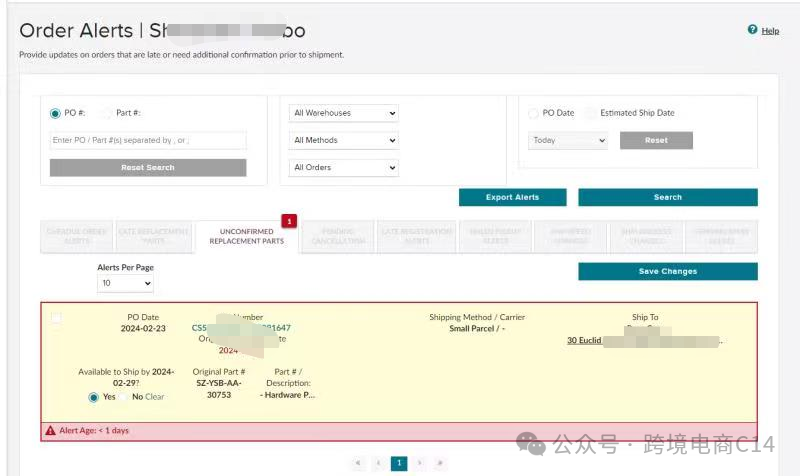The width and height of the screenshot is (800, 476).
Task: Choose Yes for Available to Ship
Action: tap(93, 397)
